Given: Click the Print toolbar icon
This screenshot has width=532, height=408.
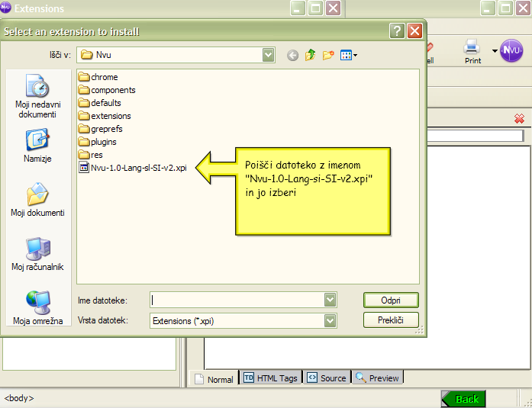Looking at the screenshot, I should click(472, 50).
